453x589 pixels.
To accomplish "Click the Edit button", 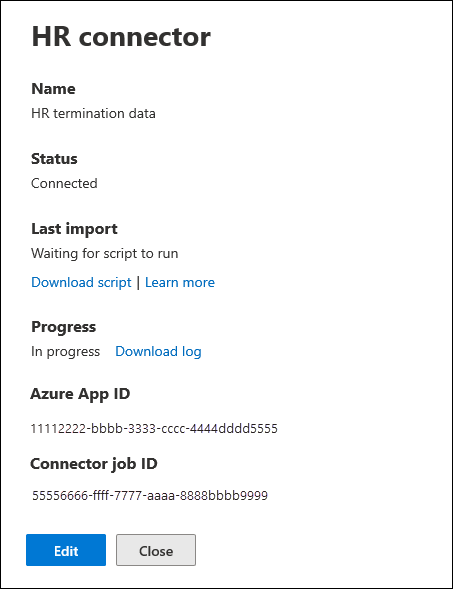I will tap(66, 550).
